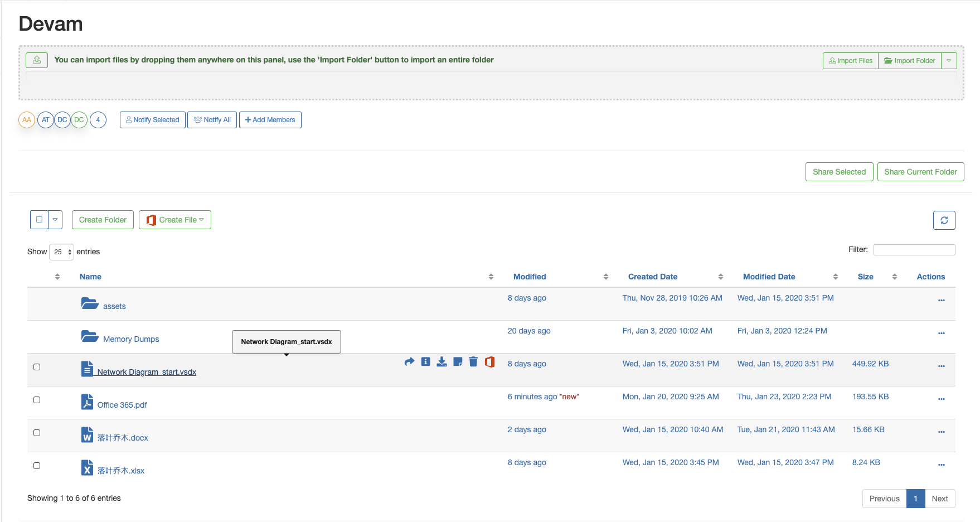Screen dimensions: 980x522
Task: Check the box for 落叶乔木.docx
Action: [37, 433]
